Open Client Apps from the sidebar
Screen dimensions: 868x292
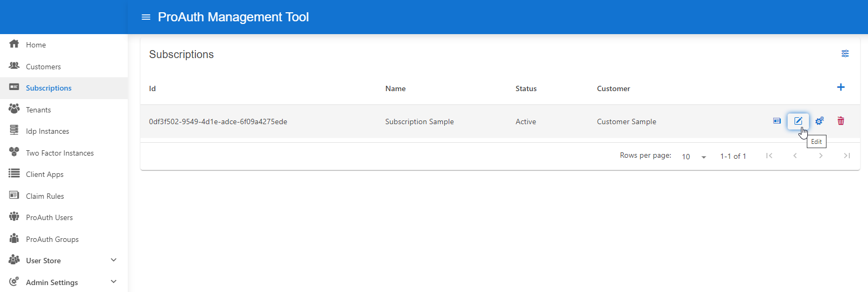tap(45, 174)
